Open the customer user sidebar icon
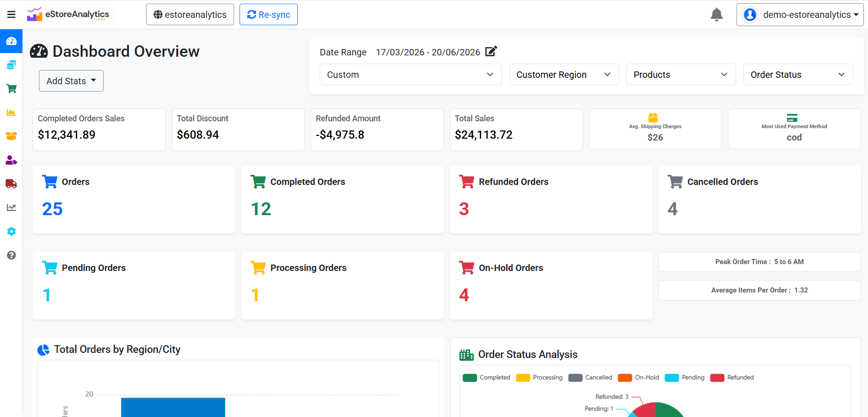The width and height of the screenshot is (868, 417). tap(11, 160)
